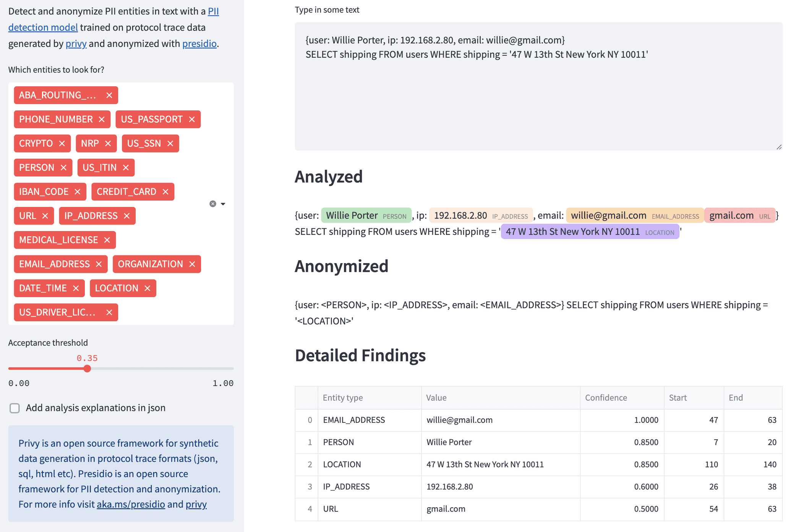Remove the US_PASSPORT entity tag

192,119
